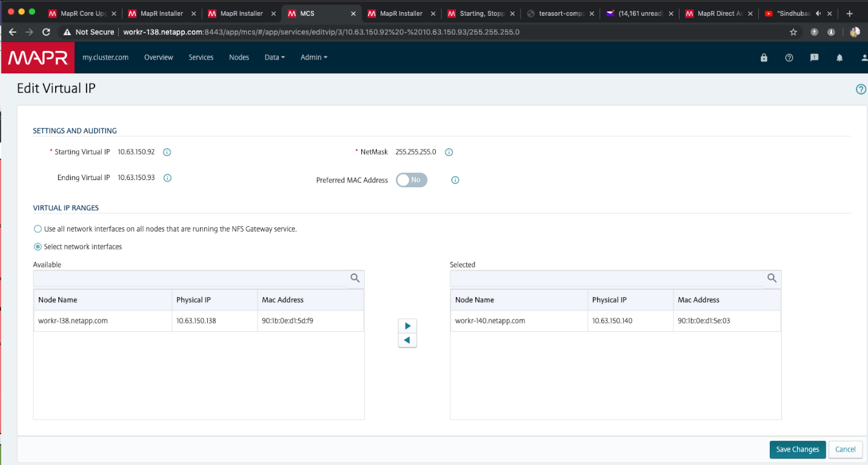Viewport: 868px width, 465px height.
Task: Select 'Use all network interfaces' radio option
Action: (x=38, y=229)
